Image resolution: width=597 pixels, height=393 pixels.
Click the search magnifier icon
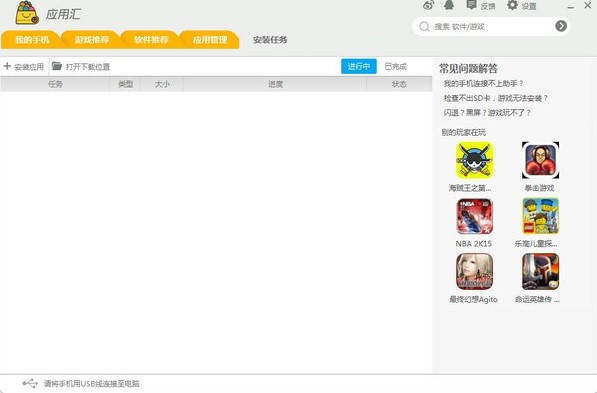[424, 26]
